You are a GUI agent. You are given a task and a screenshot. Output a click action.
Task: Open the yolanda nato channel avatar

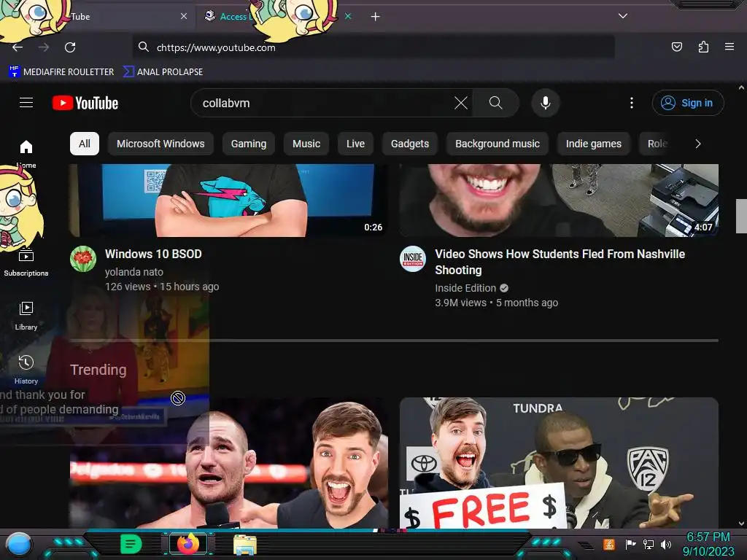tap(83, 259)
